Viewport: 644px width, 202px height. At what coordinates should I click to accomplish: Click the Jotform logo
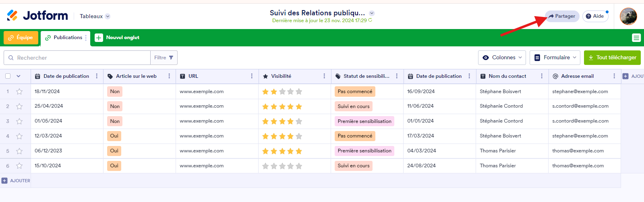point(37,16)
